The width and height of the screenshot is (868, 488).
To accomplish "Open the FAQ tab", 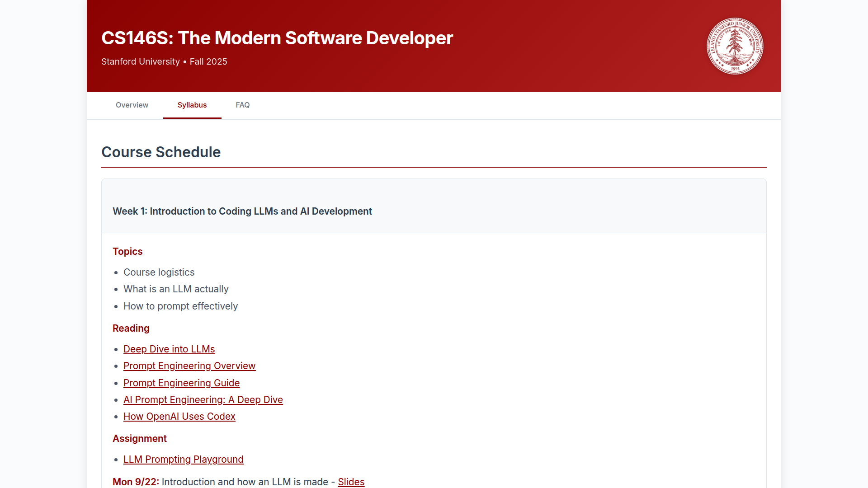I will [x=242, y=105].
